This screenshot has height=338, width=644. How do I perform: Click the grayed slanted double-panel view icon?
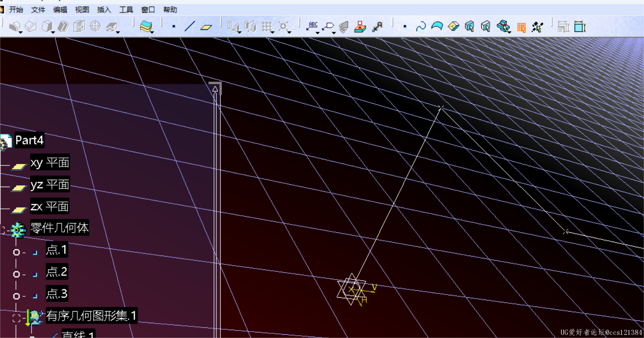(x=63, y=26)
